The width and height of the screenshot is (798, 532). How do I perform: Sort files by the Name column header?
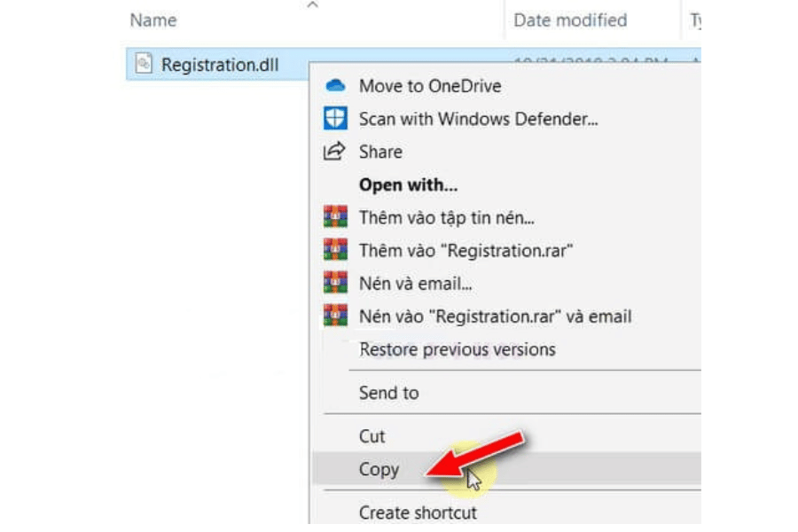click(153, 20)
